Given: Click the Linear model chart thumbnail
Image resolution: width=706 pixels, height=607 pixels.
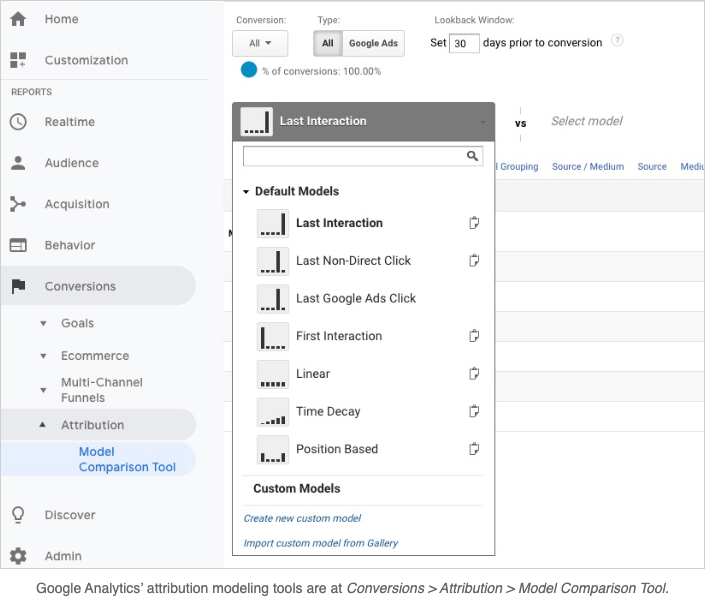Looking at the screenshot, I should (273, 374).
